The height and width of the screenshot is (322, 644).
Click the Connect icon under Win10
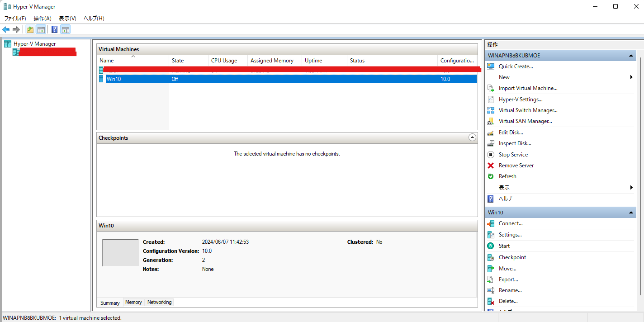[491, 223]
